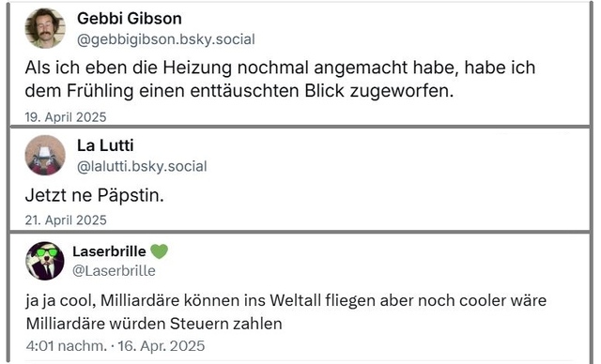601x364 pixels.
Task: Open the 4:01 nachm. timestamp
Action: [x=67, y=346]
